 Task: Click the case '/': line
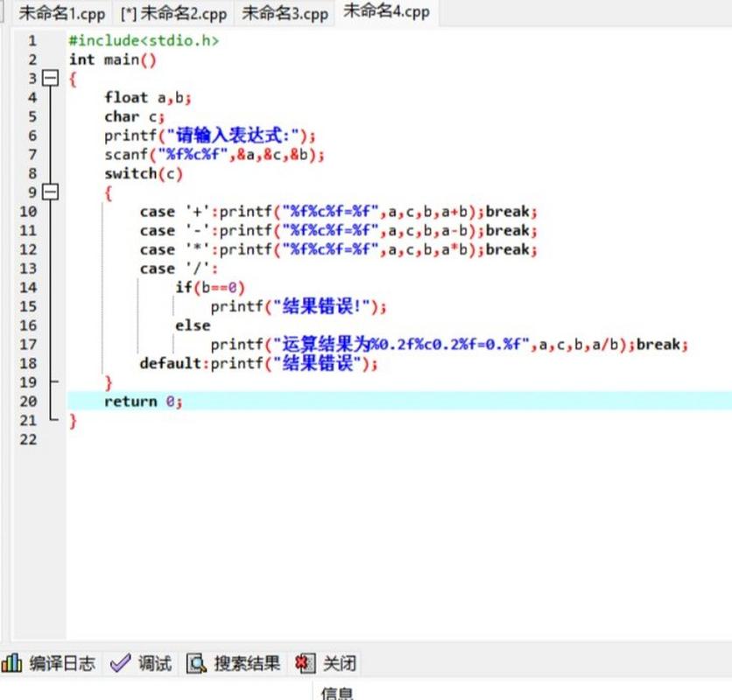coord(179,269)
